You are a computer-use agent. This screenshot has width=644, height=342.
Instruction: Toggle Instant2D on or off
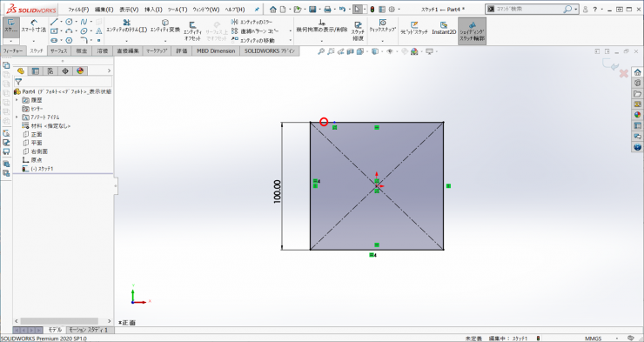pos(444,28)
